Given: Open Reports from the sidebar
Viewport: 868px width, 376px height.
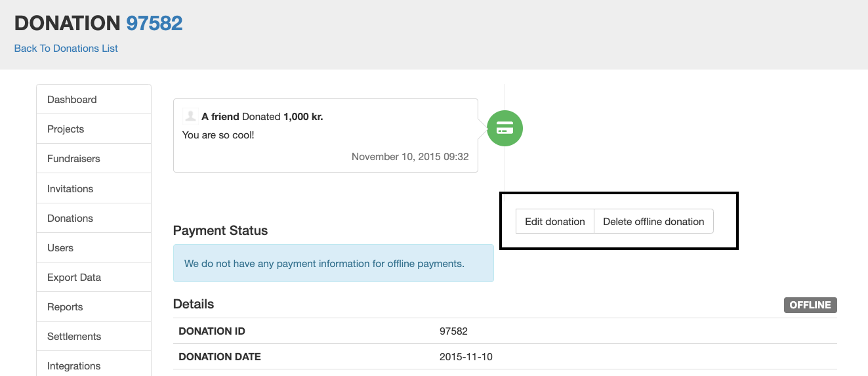Looking at the screenshot, I should [94, 307].
